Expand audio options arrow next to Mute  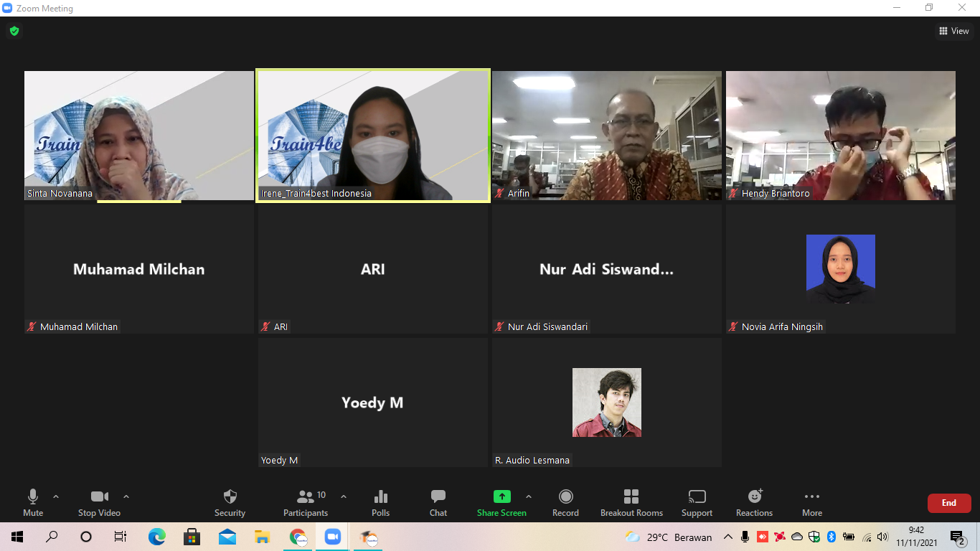[56, 496]
